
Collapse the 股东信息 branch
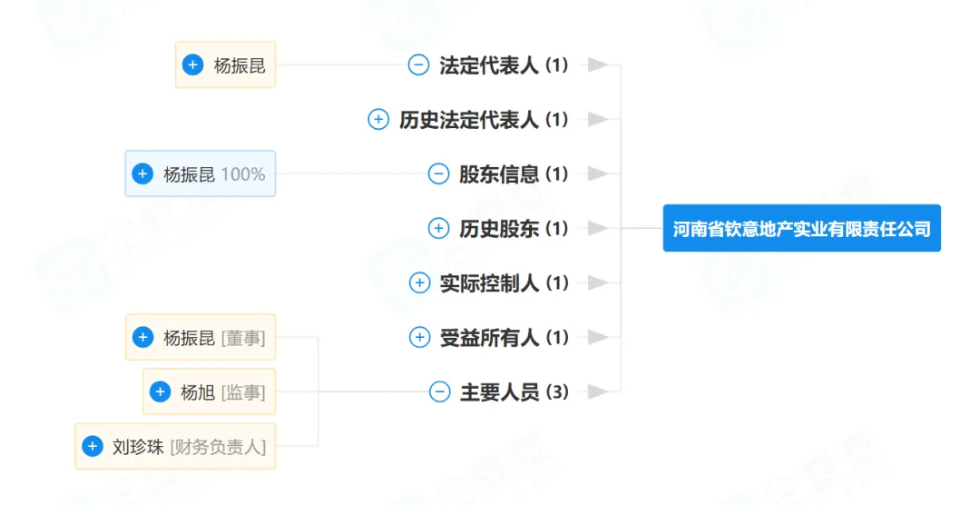pos(438,173)
